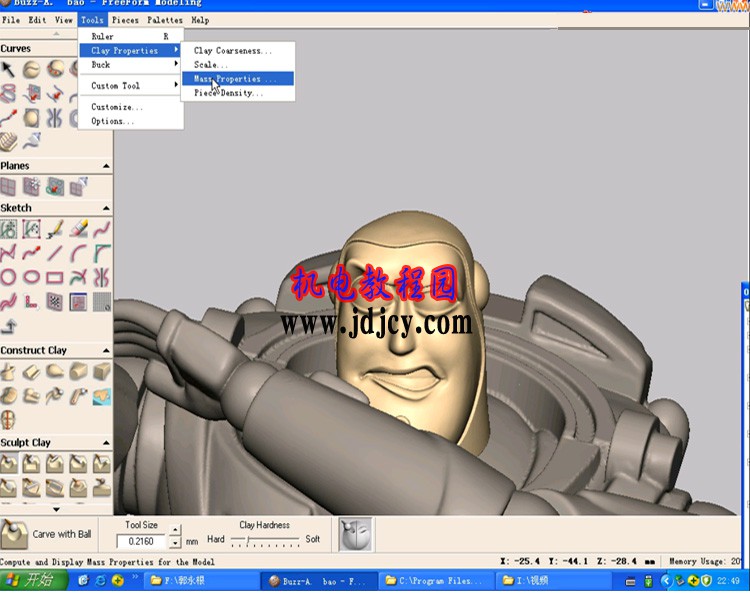Decrease Tool Size with the down stepper

pyautogui.click(x=175, y=543)
